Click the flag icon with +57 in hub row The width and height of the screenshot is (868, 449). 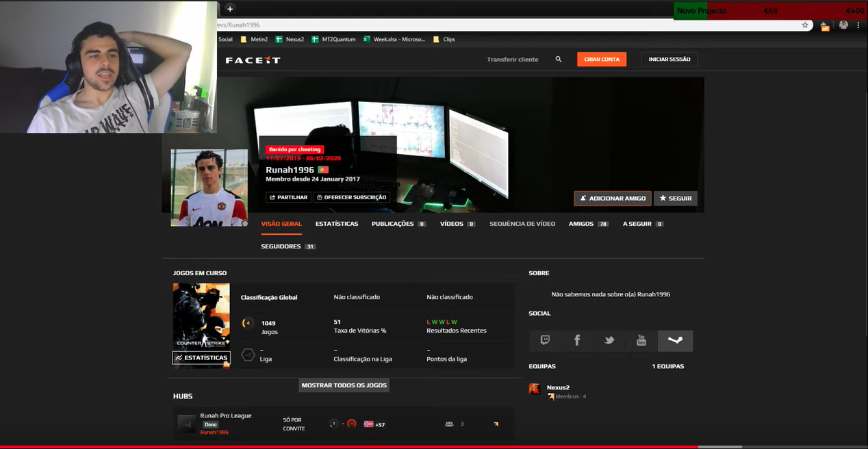click(368, 424)
